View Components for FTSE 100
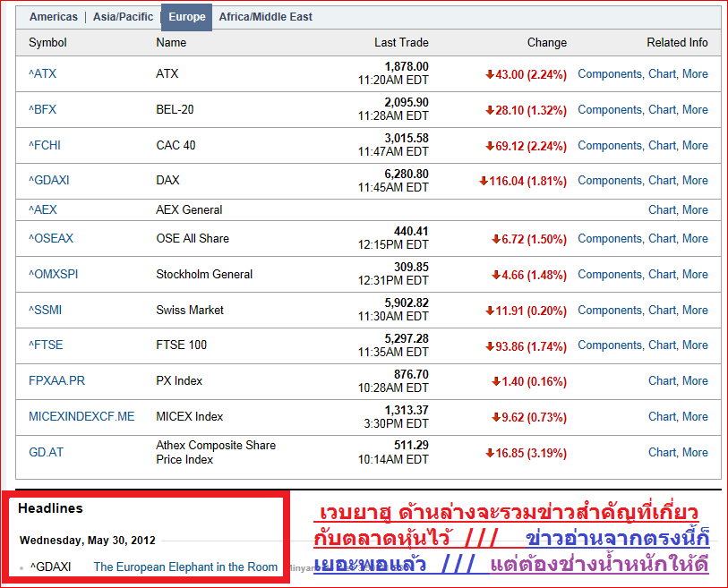This screenshot has height=588, width=728. pos(610,345)
